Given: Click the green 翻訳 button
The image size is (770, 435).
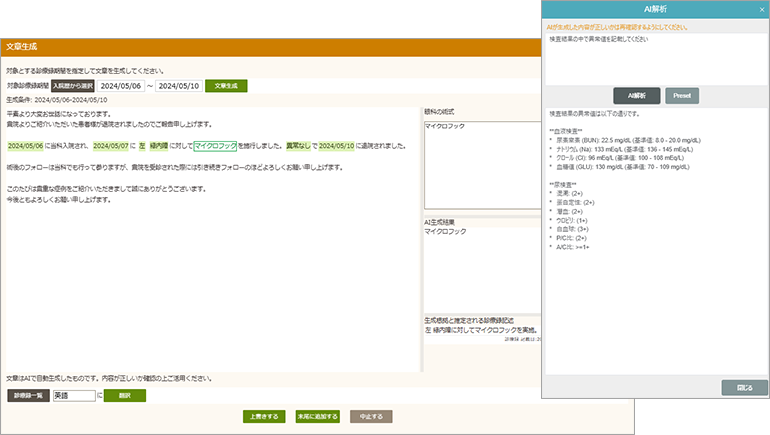Looking at the screenshot, I should [x=125, y=396].
